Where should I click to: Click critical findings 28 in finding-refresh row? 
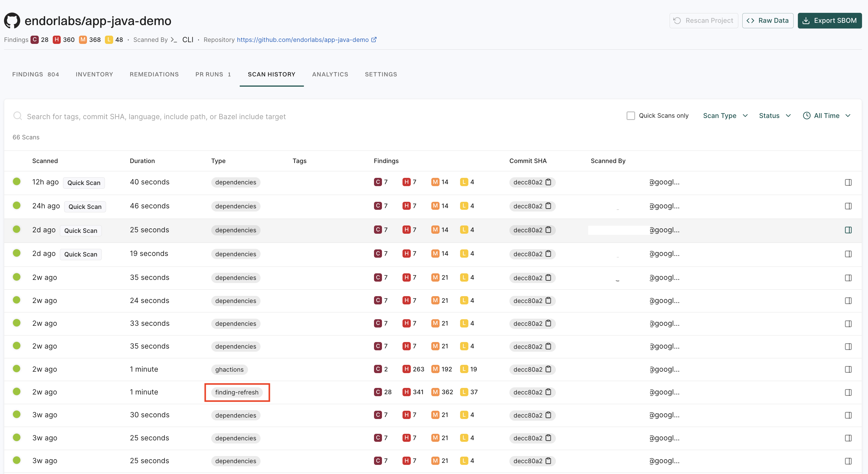383,392
